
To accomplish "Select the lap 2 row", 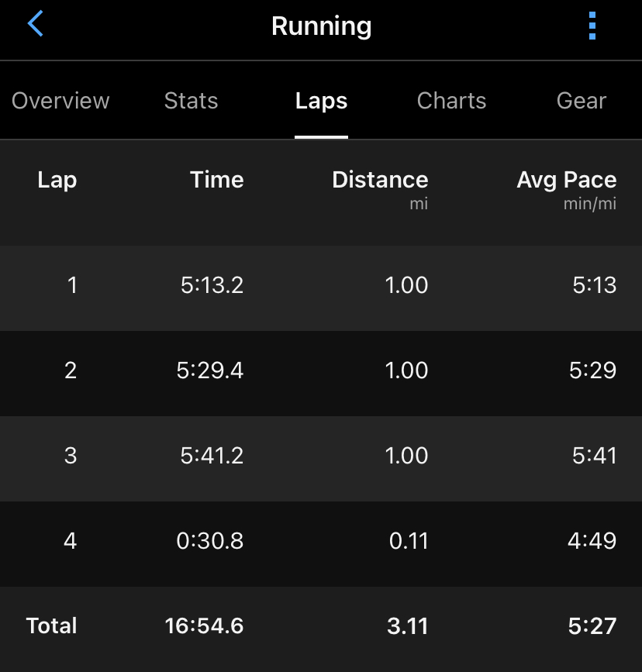I will [x=321, y=370].
